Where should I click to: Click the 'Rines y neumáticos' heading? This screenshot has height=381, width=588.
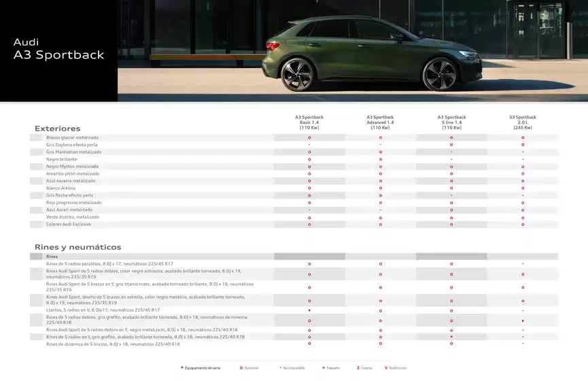click(77, 247)
